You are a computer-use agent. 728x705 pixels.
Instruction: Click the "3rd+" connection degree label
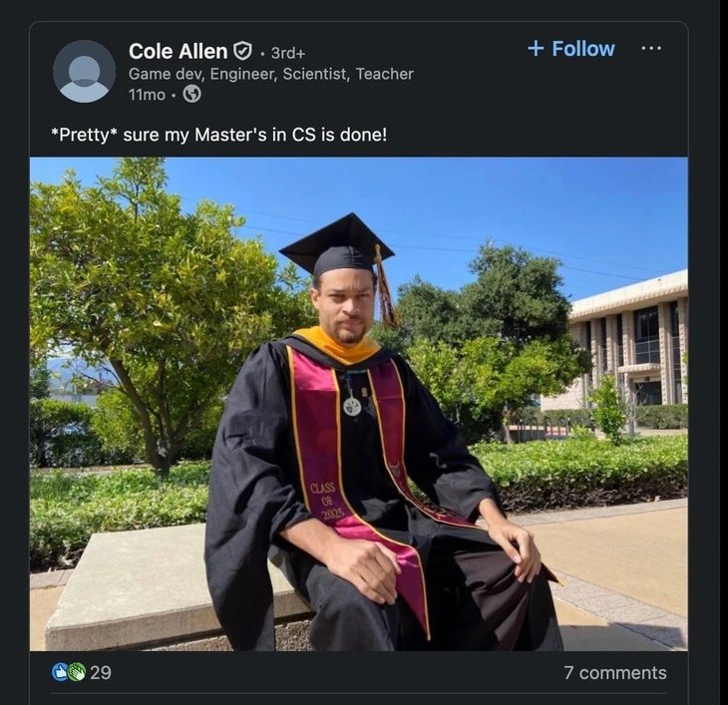tap(288, 52)
